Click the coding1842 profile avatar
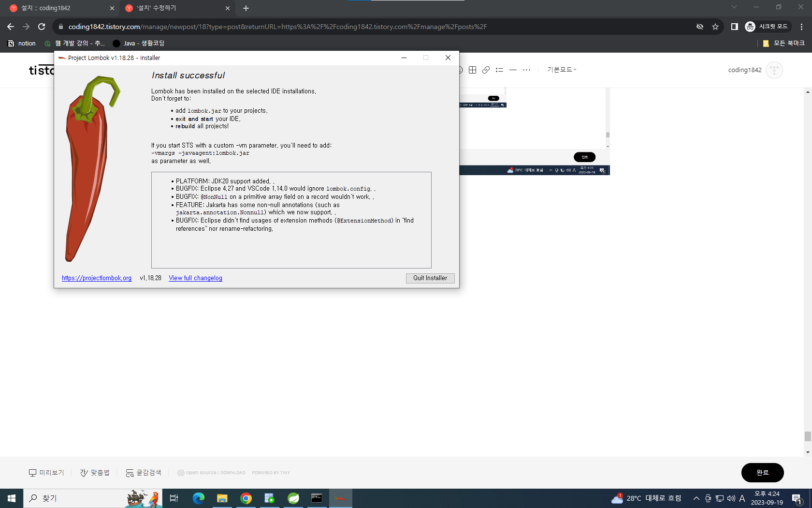Image resolution: width=812 pixels, height=508 pixels. (x=774, y=70)
